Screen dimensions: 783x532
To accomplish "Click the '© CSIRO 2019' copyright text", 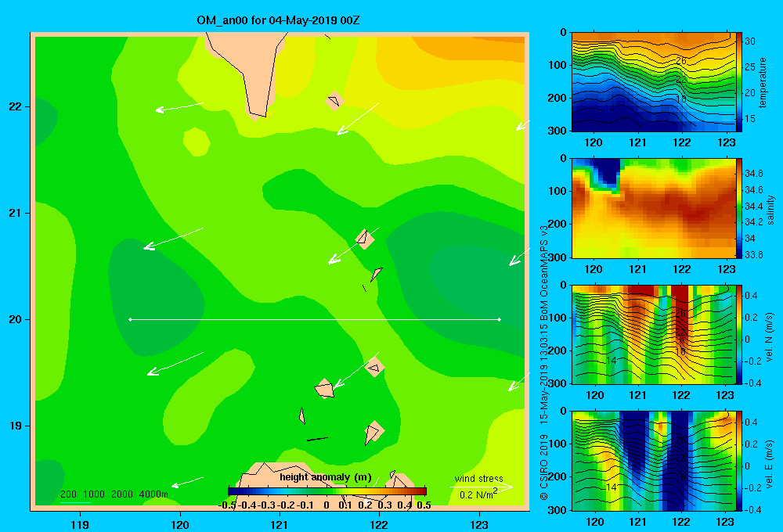I will (x=544, y=467).
